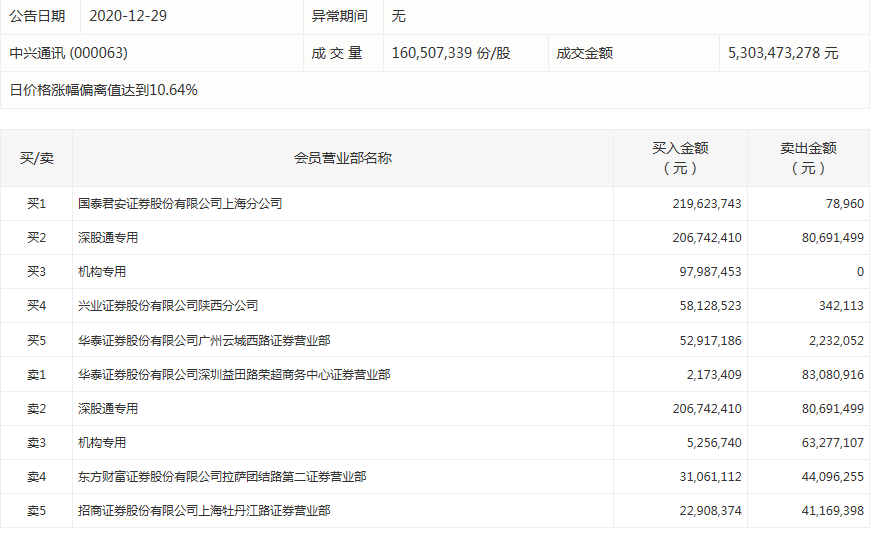The width and height of the screenshot is (871, 533).
Task: Click the 卖3 rank cell
Action: pos(37,443)
